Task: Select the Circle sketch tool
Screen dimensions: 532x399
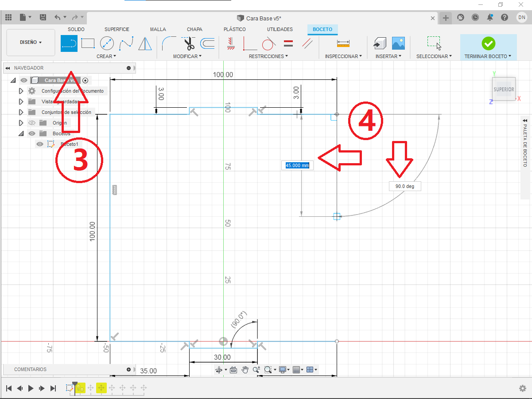Action: tap(107, 43)
